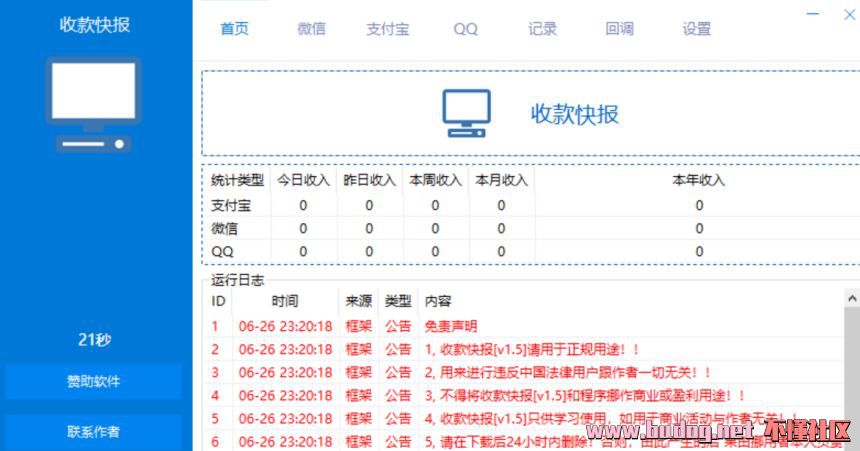
Task: Click the 昨日收入 column header
Action: (369, 180)
